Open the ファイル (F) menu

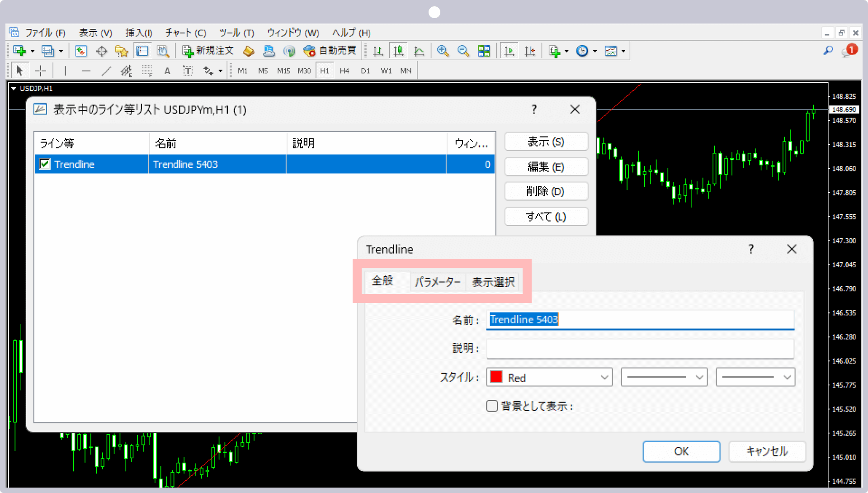click(45, 33)
